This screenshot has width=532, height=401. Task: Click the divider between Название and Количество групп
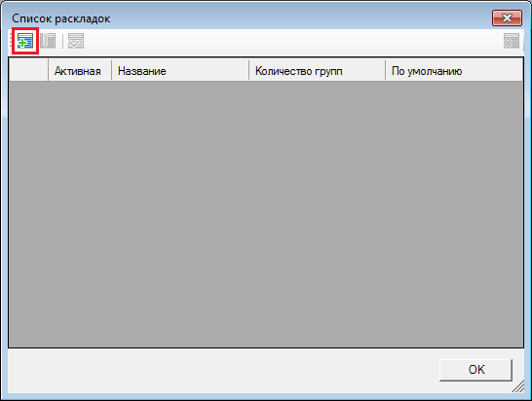248,70
